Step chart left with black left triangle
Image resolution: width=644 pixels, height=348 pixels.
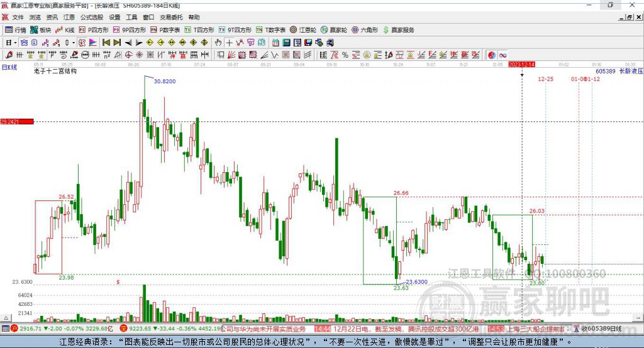(x=128, y=43)
